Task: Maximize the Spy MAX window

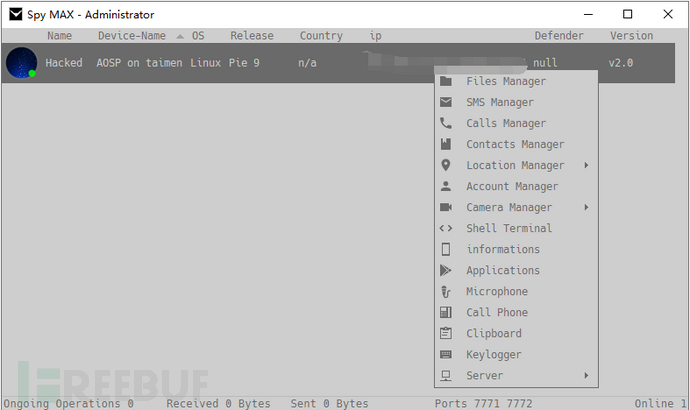Action: 628,15
